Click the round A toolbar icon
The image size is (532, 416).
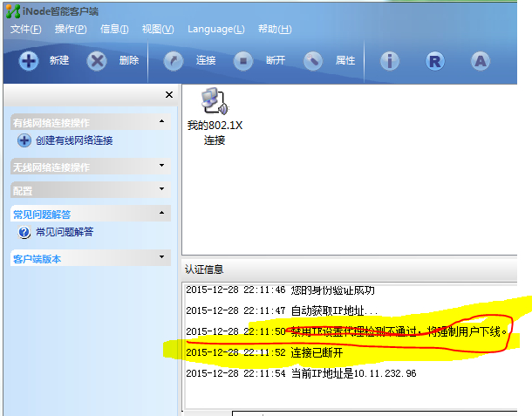(x=481, y=61)
